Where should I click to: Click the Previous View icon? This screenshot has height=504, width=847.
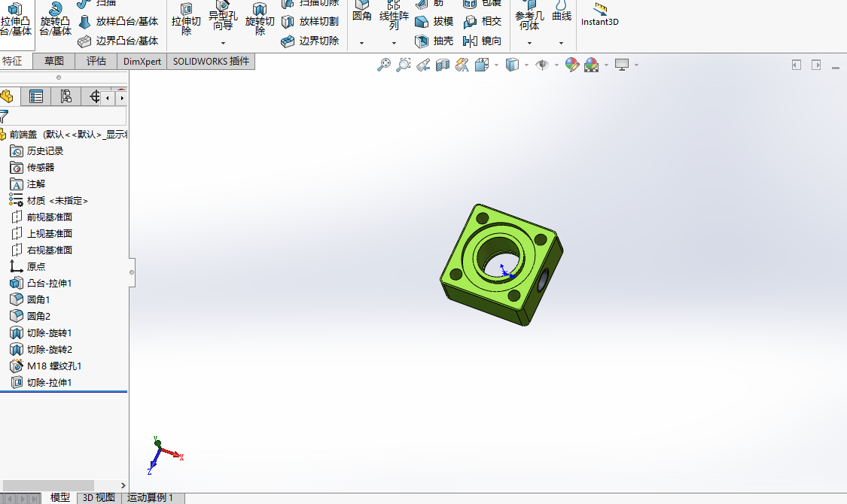[x=423, y=65]
